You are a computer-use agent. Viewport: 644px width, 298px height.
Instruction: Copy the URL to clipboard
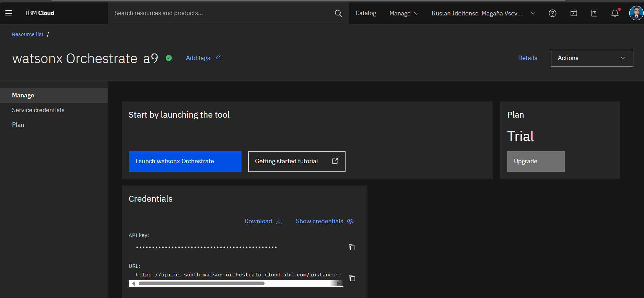point(352,278)
